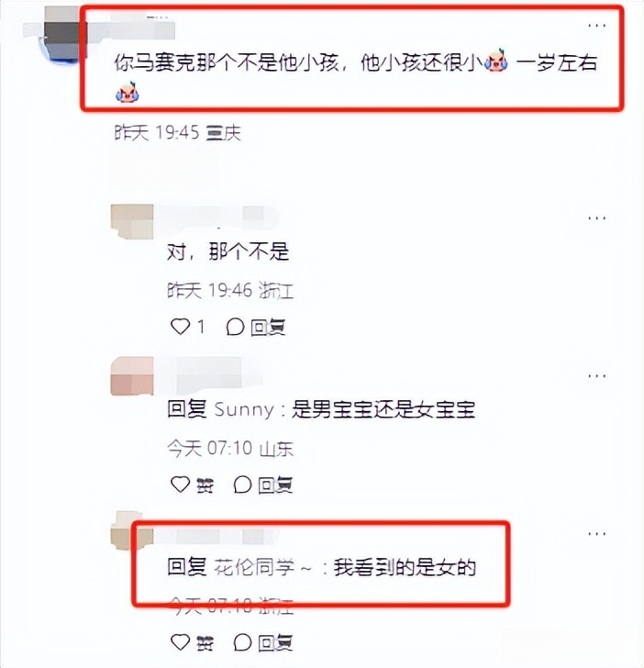Screen dimensions: 644x668
Task: Click reply bubble icon under the 19:46 浙江 comment
Action: pos(235,327)
